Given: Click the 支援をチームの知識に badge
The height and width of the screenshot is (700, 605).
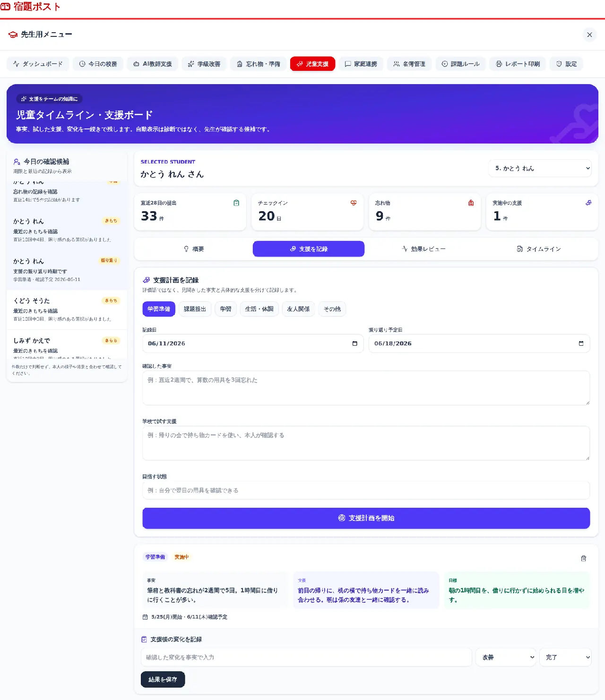Looking at the screenshot, I should pyautogui.click(x=49, y=99).
